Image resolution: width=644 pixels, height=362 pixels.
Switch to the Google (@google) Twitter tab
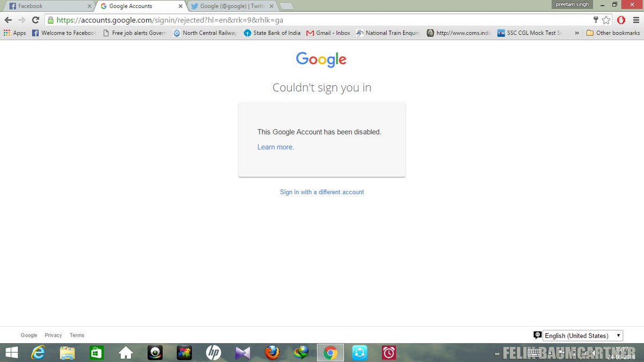(x=231, y=6)
